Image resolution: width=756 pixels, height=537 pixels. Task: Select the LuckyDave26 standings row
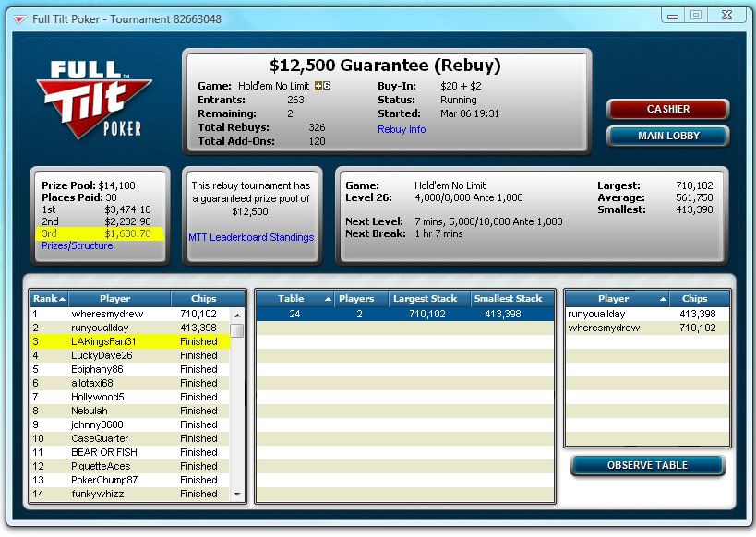[x=130, y=355]
